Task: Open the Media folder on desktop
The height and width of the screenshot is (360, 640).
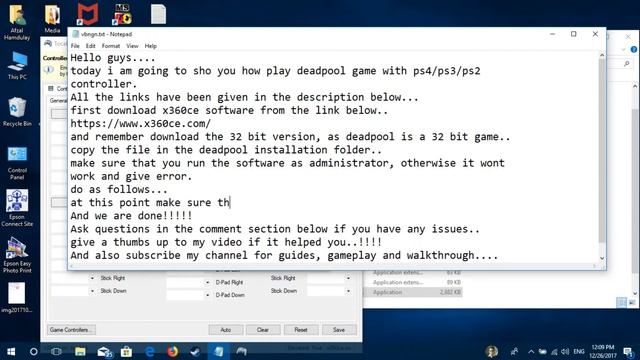Action: (52, 19)
